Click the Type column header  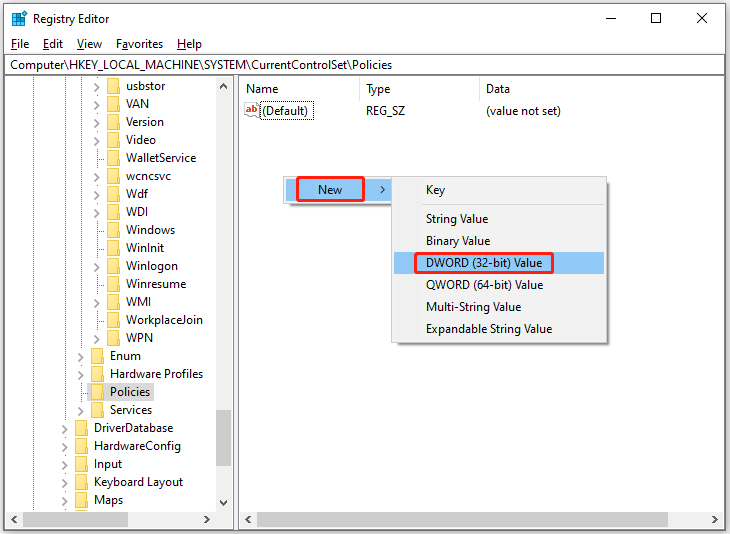point(419,88)
